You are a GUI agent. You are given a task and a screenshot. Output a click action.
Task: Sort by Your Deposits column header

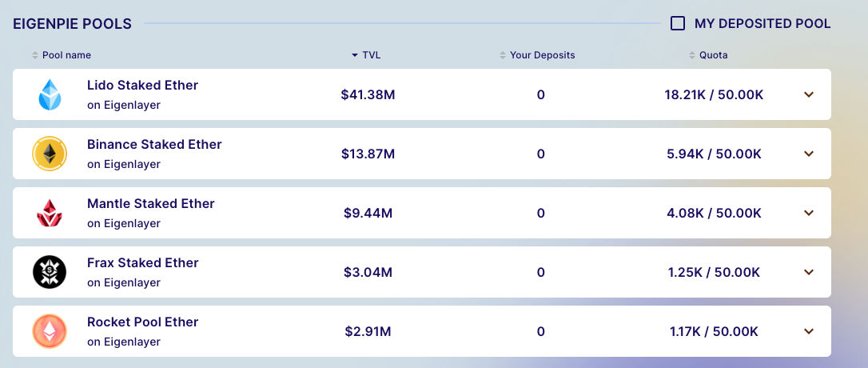[x=542, y=55]
